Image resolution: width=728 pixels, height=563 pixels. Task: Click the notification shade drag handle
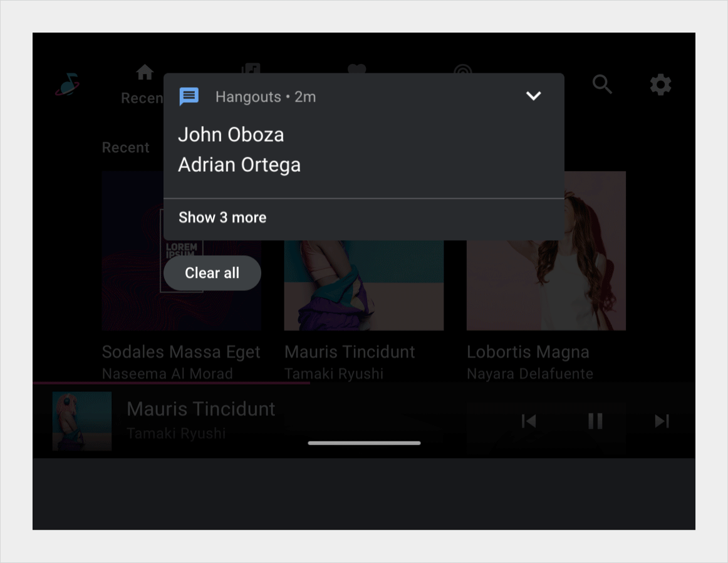364,443
